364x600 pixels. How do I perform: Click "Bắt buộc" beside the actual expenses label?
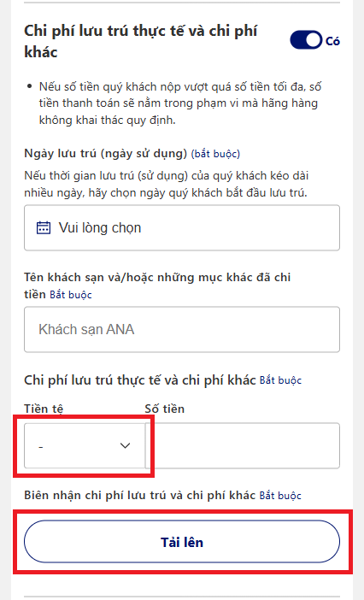[x=280, y=380]
